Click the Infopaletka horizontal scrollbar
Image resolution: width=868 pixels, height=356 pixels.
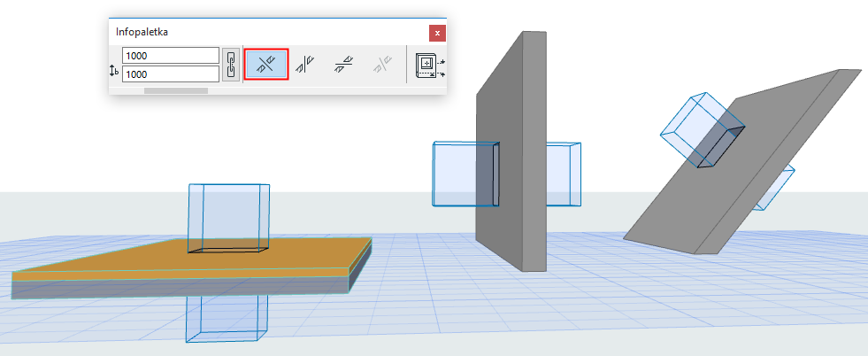(176, 90)
